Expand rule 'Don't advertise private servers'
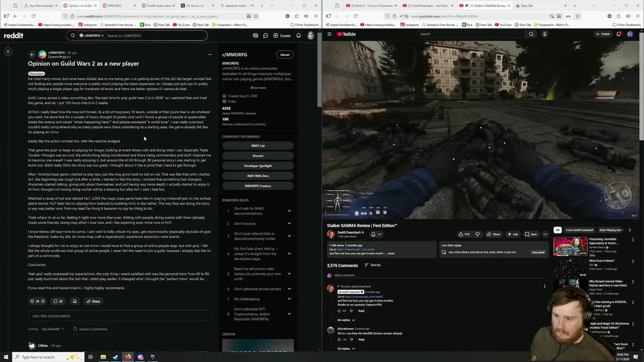The height and width of the screenshot is (362, 644). pos(289,289)
